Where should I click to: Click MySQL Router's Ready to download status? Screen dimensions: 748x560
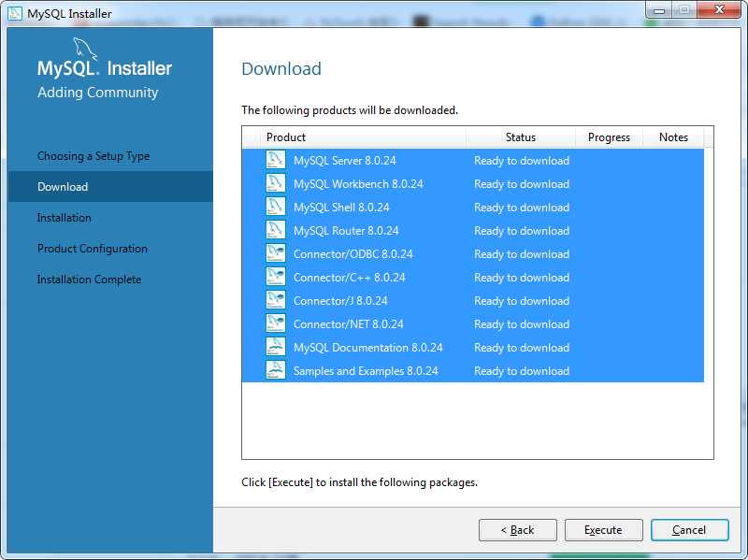tap(522, 231)
